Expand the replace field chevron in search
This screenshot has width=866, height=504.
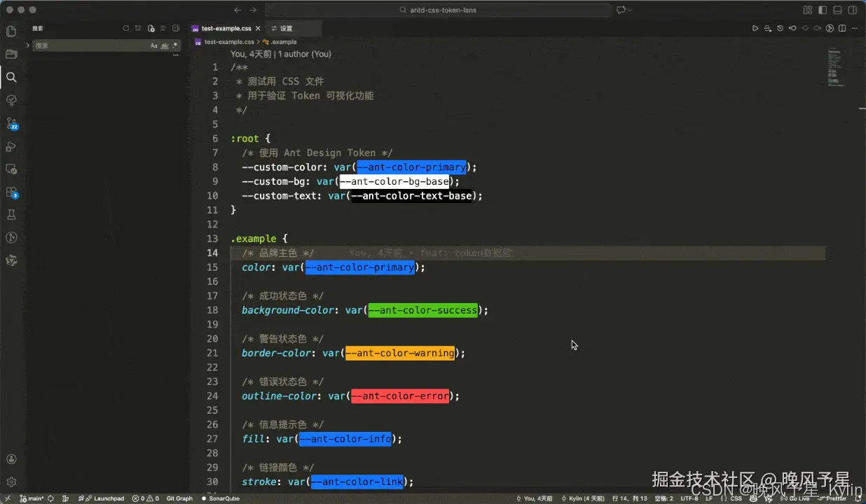click(x=28, y=45)
